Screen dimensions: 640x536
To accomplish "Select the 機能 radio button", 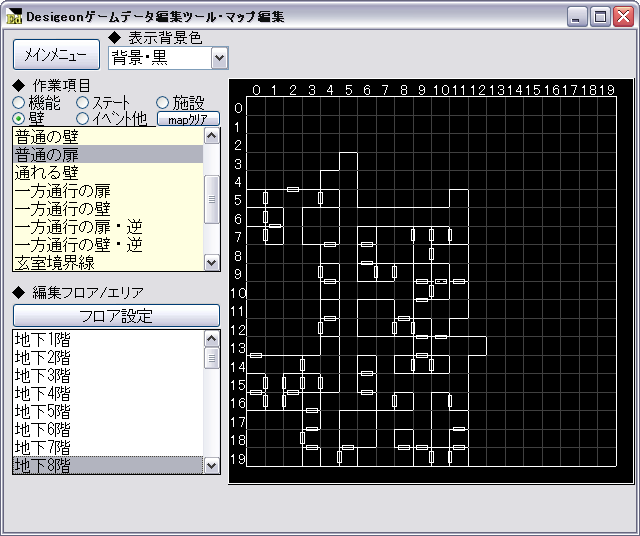I will [x=18, y=102].
